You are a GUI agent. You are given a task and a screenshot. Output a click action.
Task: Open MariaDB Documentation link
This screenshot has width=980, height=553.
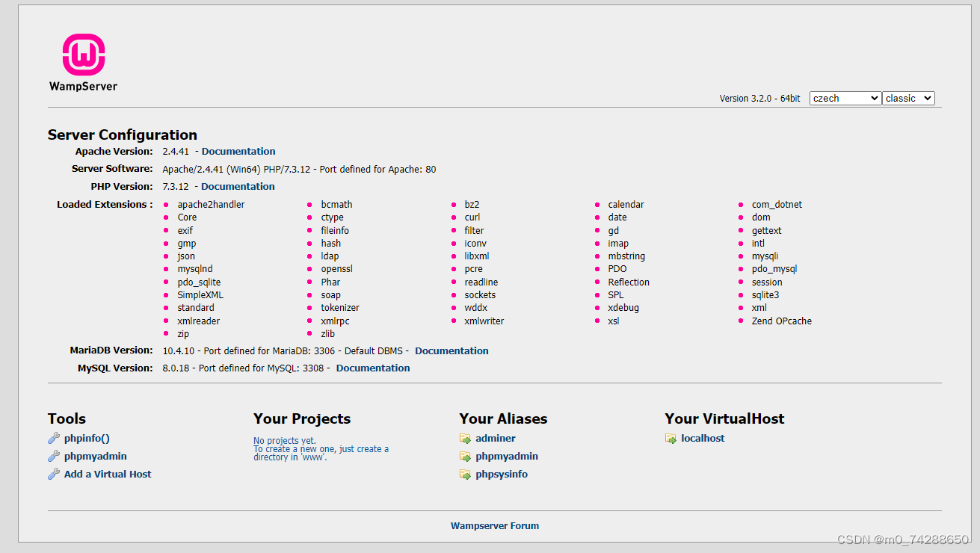pos(452,350)
